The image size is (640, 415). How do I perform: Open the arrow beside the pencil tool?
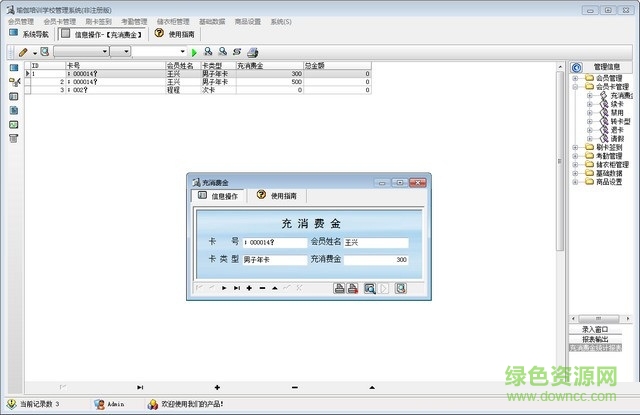pos(35,53)
